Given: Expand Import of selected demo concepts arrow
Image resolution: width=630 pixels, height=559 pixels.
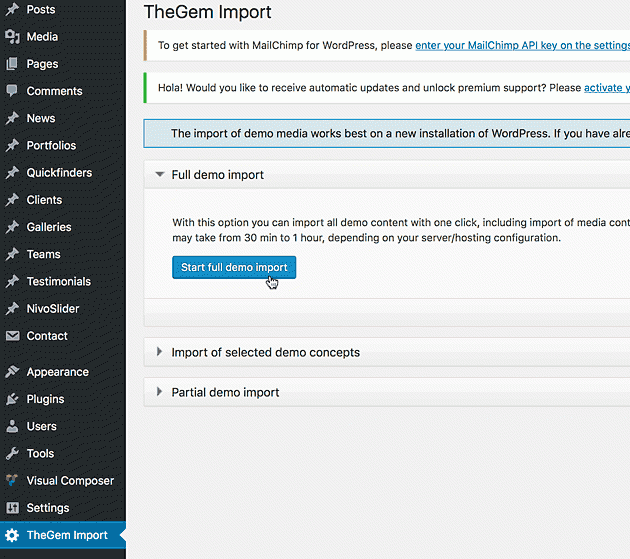Looking at the screenshot, I should click(x=160, y=352).
